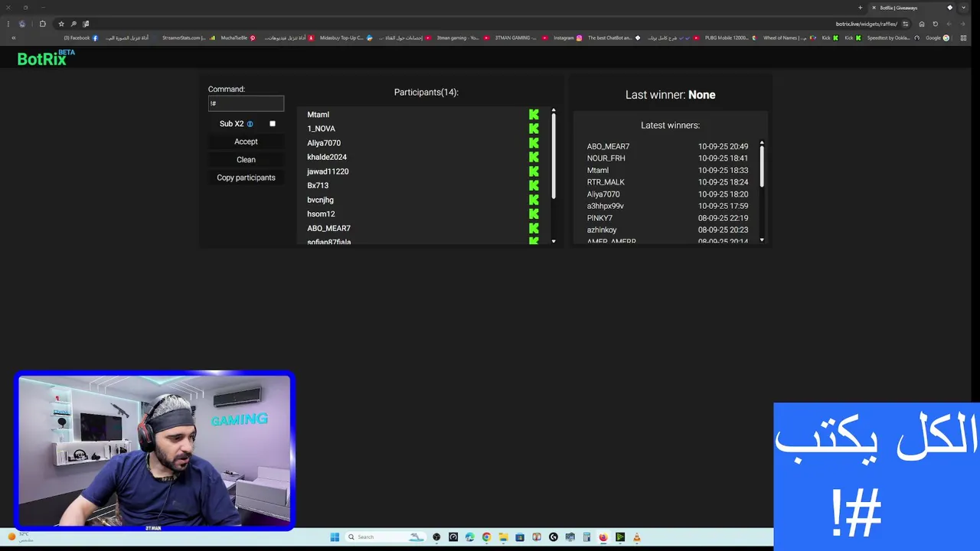This screenshot has height=551, width=980.
Task: Click the latest winners scroll-up arrow
Action: [762, 142]
